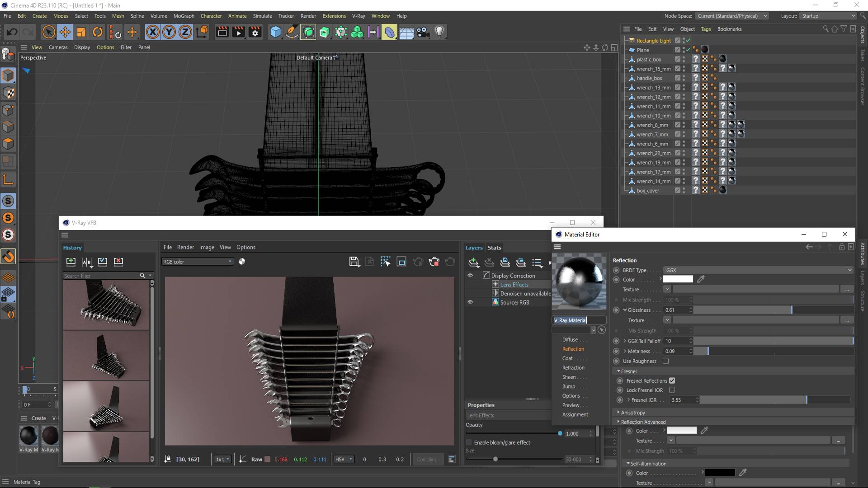The width and height of the screenshot is (868, 488).
Task: Select first history render thumbnail
Action: 106,305
